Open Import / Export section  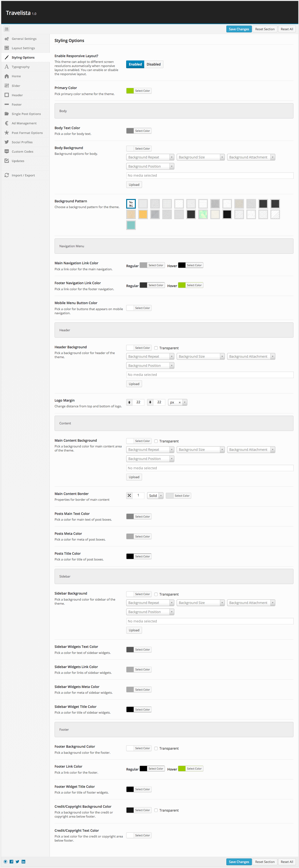point(25,175)
